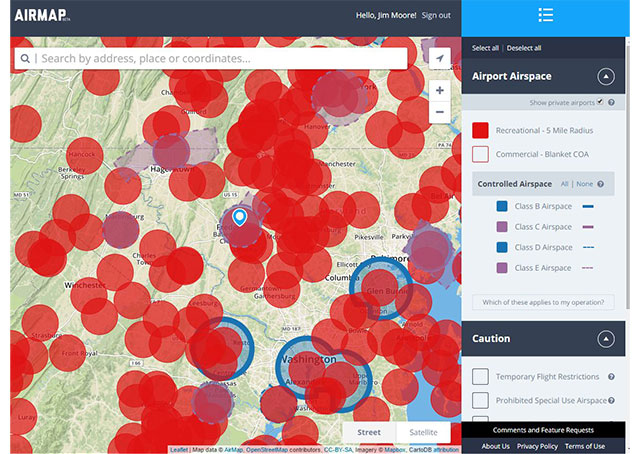Toggle Recreational 5 Mile Radius red box
The width and height of the screenshot is (640, 454).
(x=480, y=130)
